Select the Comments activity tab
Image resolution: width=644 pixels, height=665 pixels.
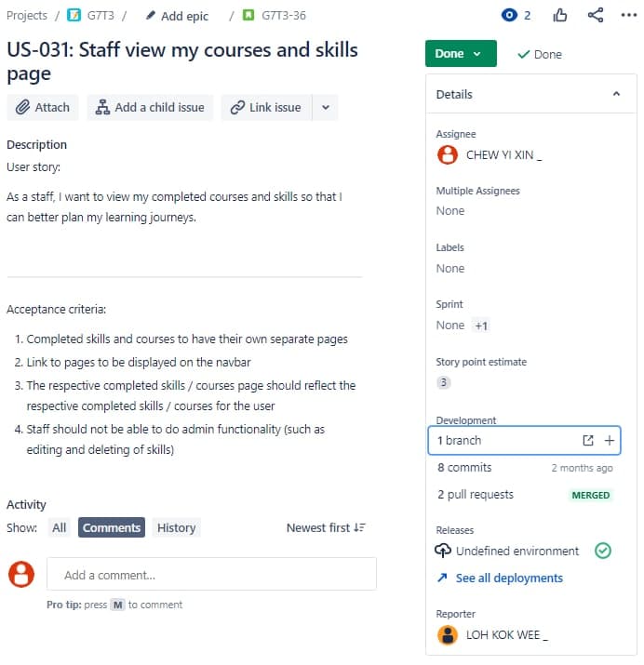(112, 528)
